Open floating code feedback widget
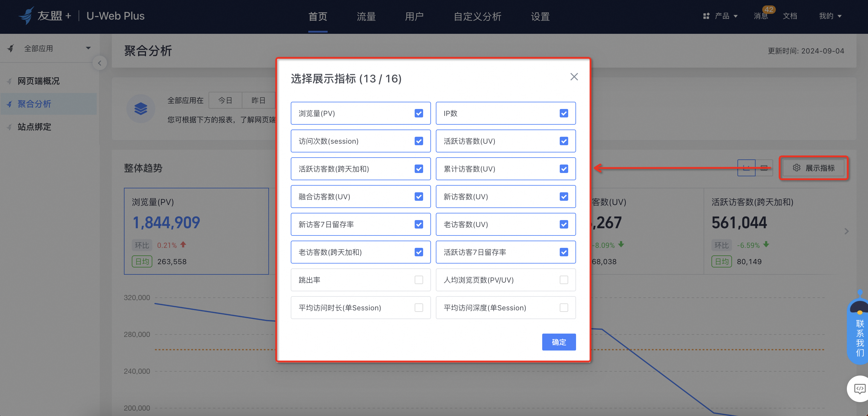The image size is (868, 416). pyautogui.click(x=859, y=389)
